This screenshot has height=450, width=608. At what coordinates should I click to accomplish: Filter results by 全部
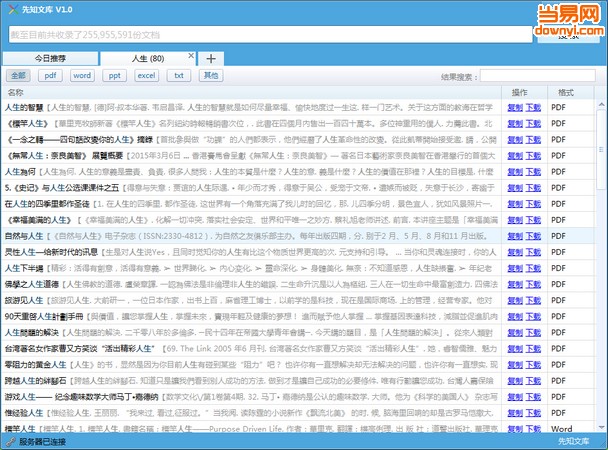[x=18, y=76]
